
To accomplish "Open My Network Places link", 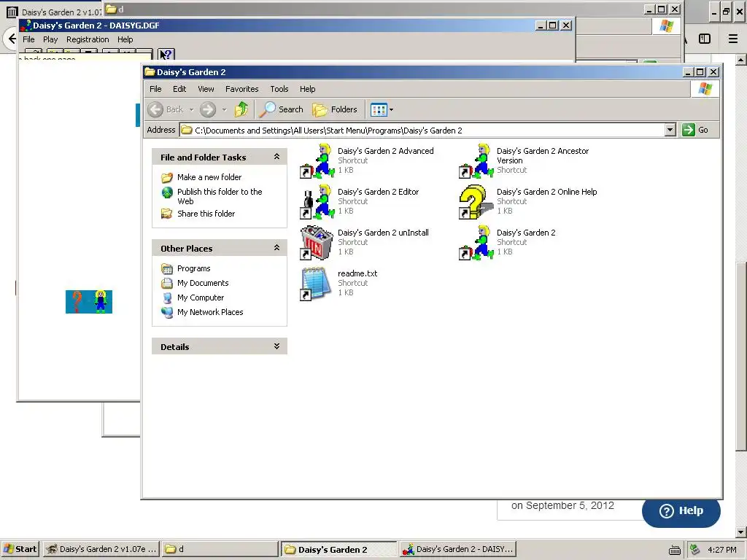I will click(210, 312).
